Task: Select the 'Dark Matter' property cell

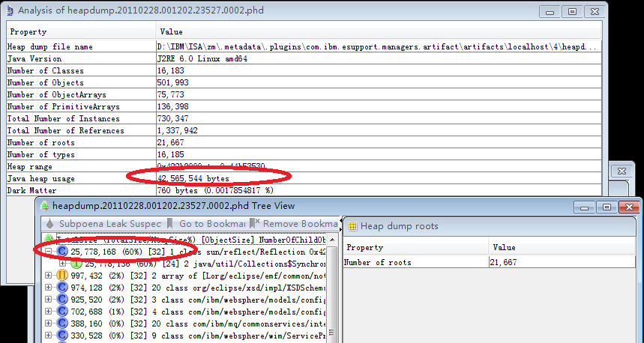Action: 81,190
